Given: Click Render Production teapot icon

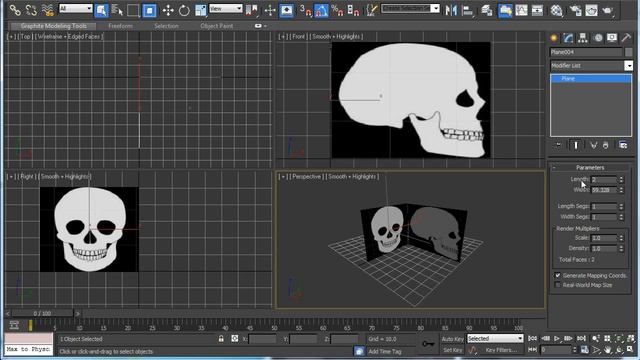Looking at the screenshot, I should 607,10.
